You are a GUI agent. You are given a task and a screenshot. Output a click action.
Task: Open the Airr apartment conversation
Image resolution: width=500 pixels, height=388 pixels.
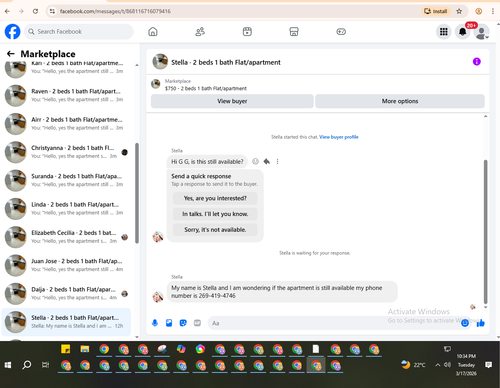pos(67,123)
